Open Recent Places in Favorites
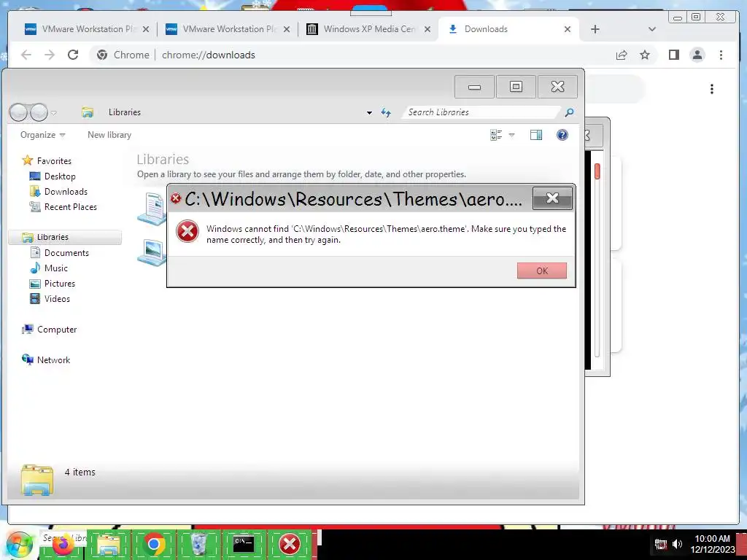 pos(63,206)
